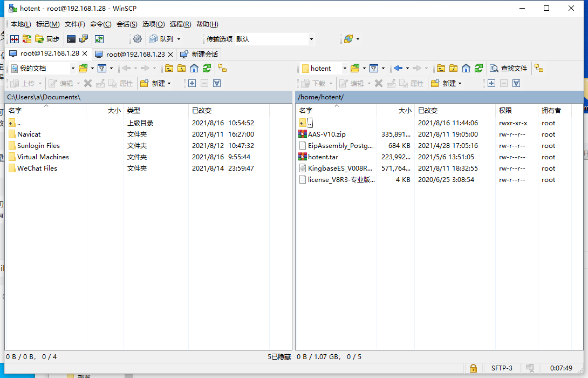This screenshot has height=378, width=588.
Task: Refresh the local panel with green arrows
Action: coord(207,69)
